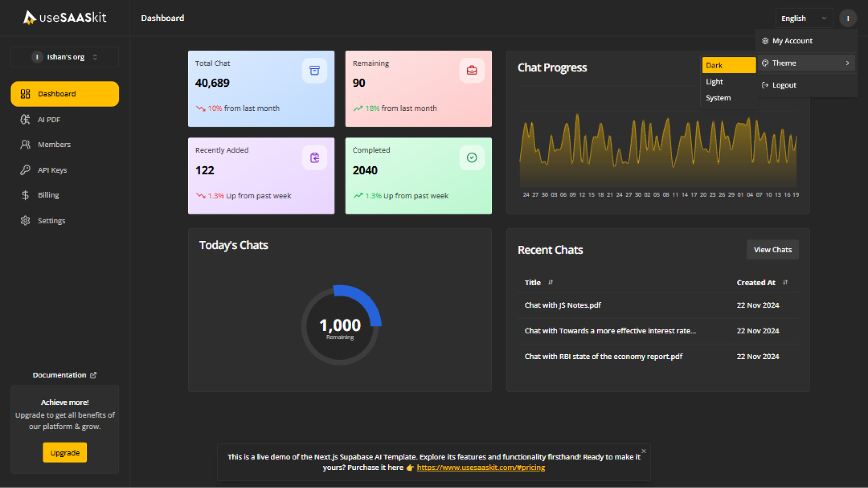
Task: Select System theme option
Action: (718, 98)
